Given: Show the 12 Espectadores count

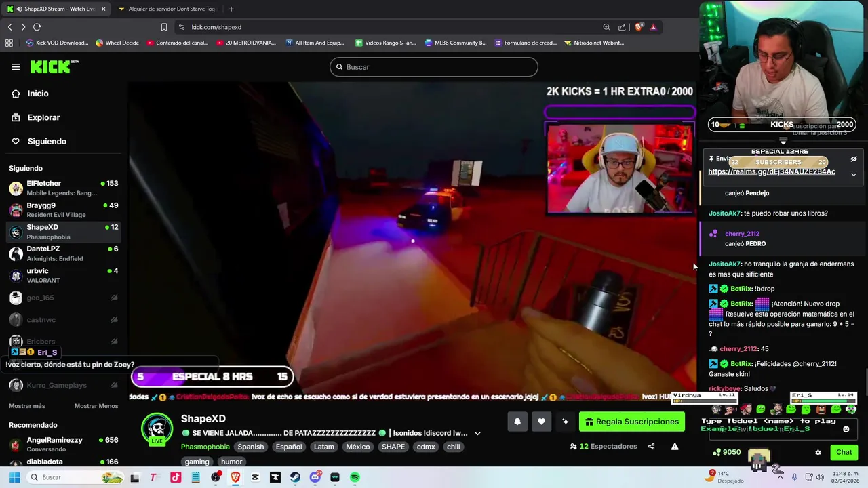Looking at the screenshot, I should coord(604,447).
